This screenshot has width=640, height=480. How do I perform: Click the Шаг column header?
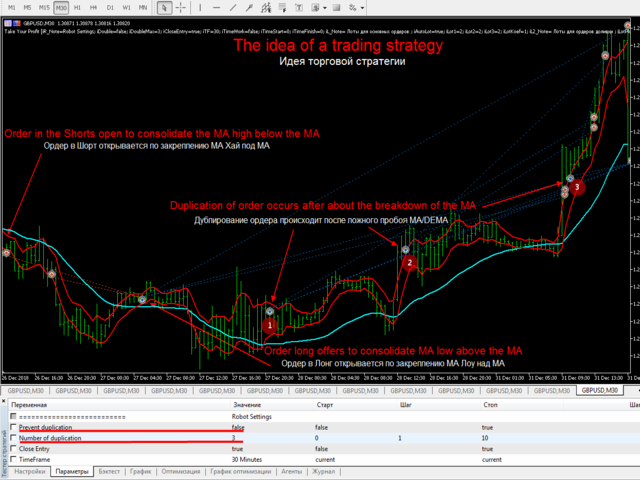[x=406, y=405]
